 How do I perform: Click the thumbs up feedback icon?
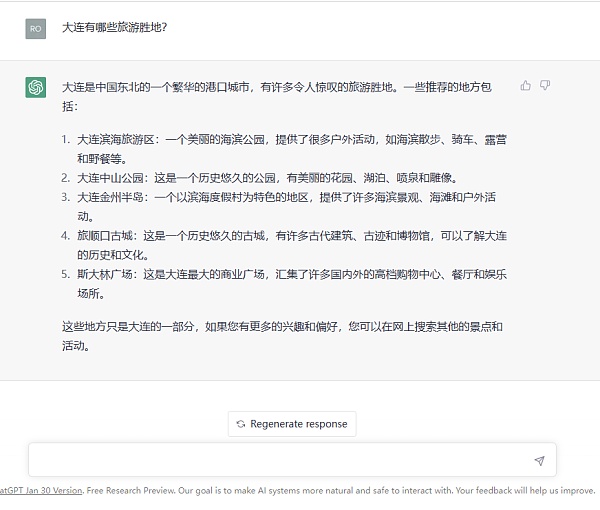(526, 86)
